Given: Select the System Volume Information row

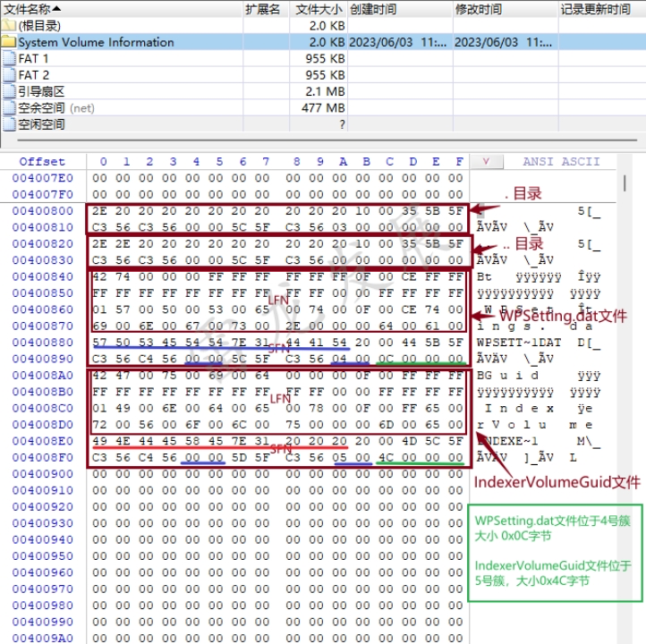Looking at the screenshot, I should click(323, 42).
